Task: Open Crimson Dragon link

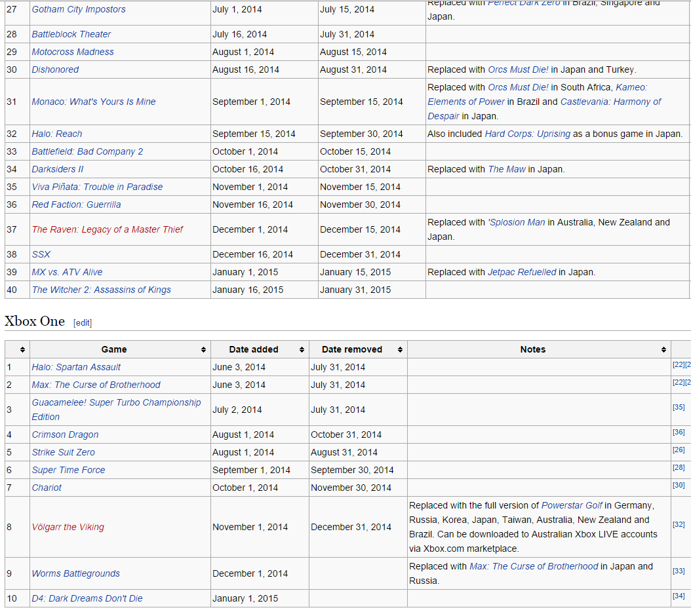Action: pyautogui.click(x=65, y=434)
